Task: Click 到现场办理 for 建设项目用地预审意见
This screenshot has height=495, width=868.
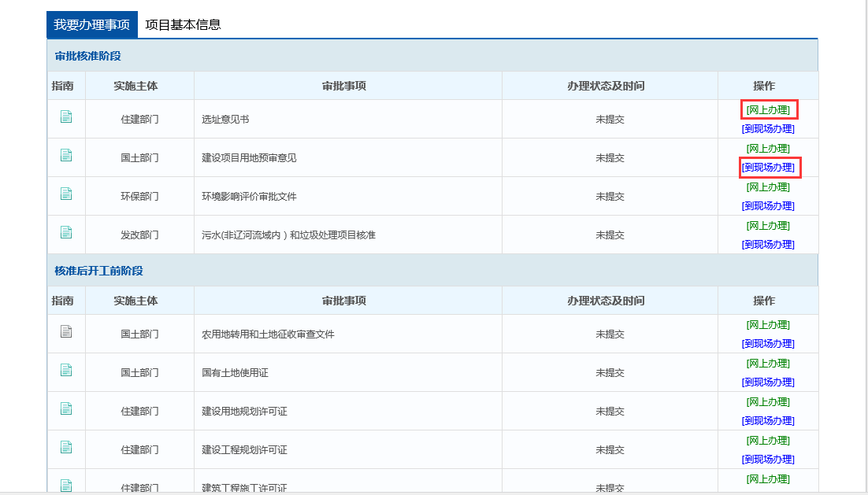Action: (x=768, y=168)
